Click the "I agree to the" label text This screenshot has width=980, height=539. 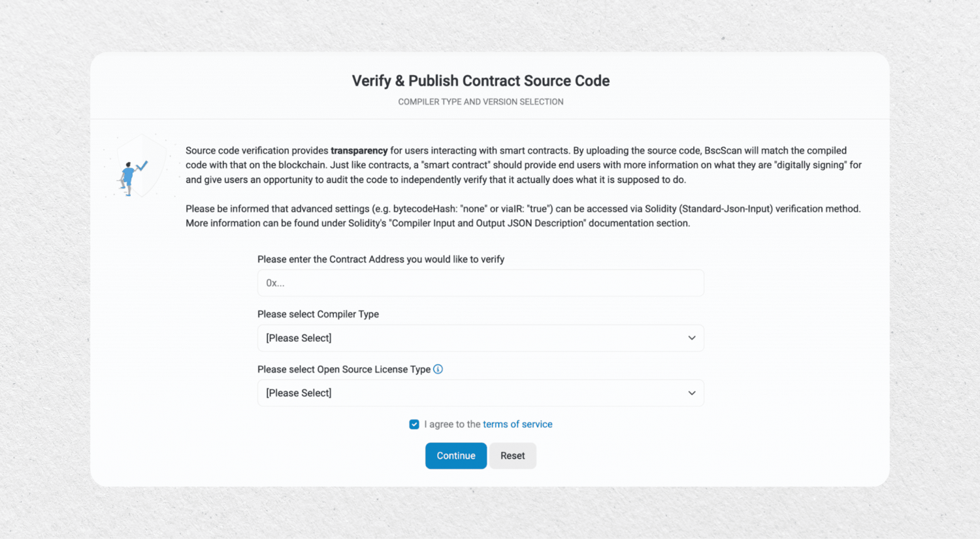[x=452, y=425]
